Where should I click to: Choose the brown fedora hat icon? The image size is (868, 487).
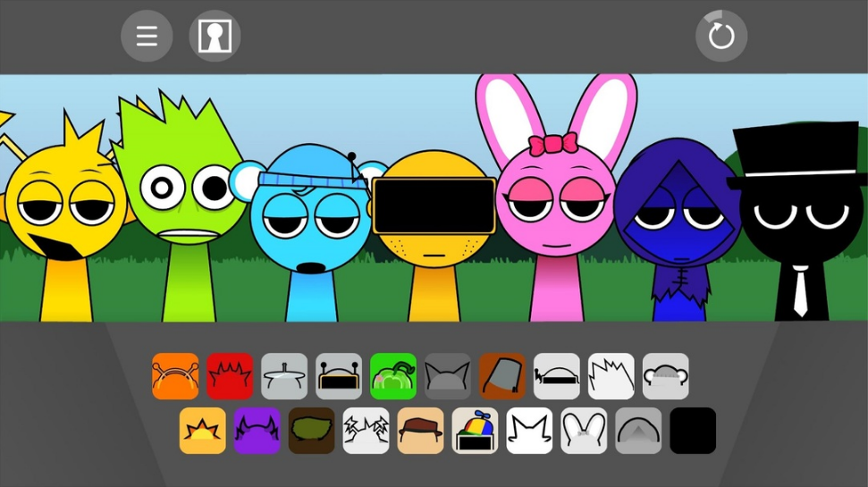420,431
